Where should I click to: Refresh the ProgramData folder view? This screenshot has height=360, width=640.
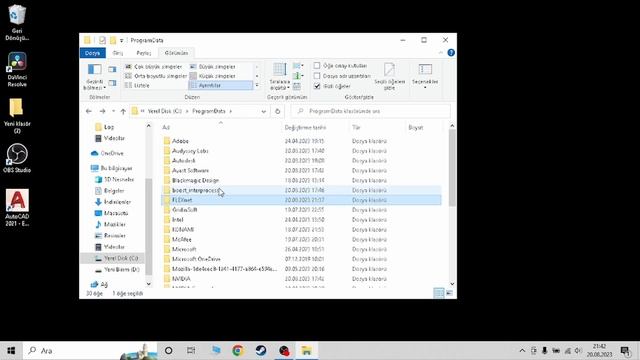278,111
